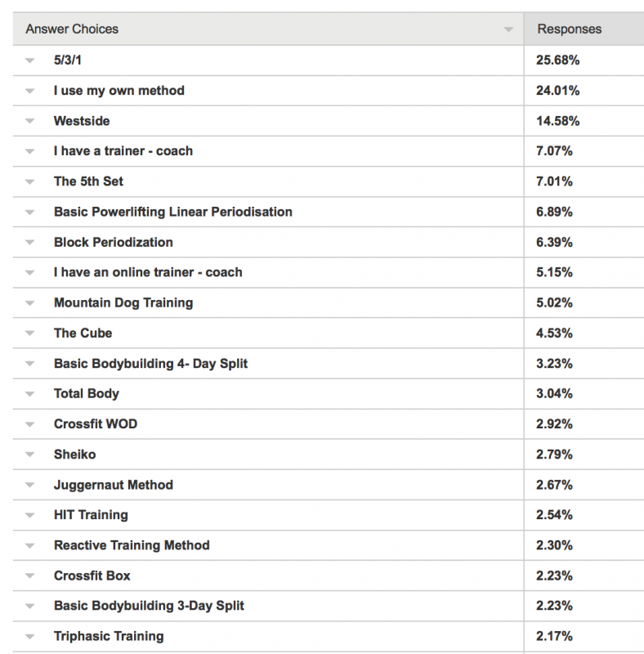Click the Basic Powerlifting Linear Periodisation label
This screenshot has width=644, height=654.
(x=173, y=212)
